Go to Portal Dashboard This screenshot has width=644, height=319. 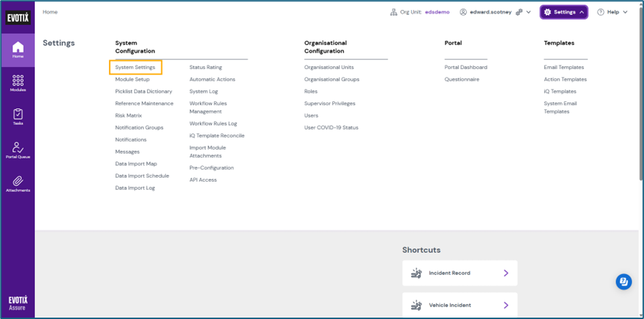click(x=465, y=68)
